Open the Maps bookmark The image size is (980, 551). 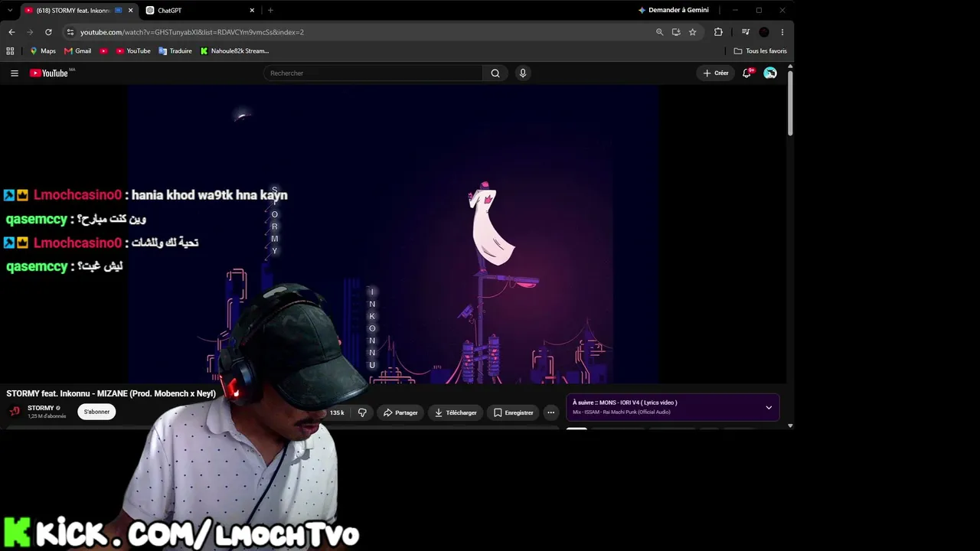[42, 51]
